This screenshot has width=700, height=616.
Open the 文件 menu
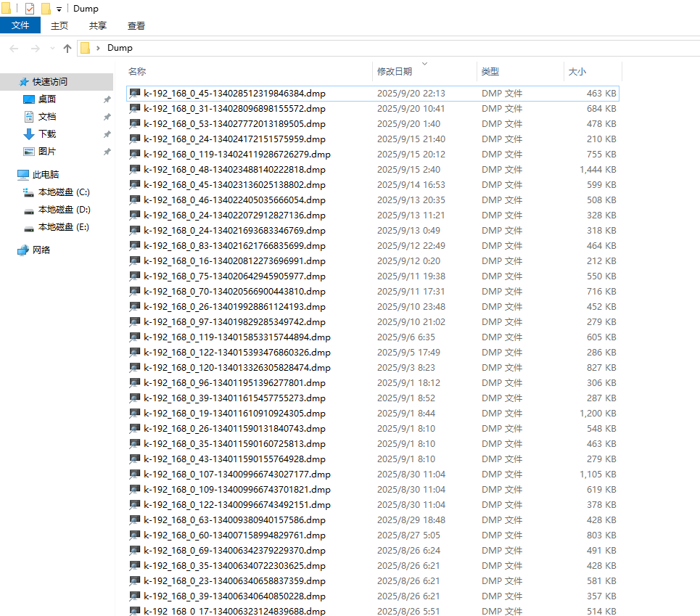(20, 25)
